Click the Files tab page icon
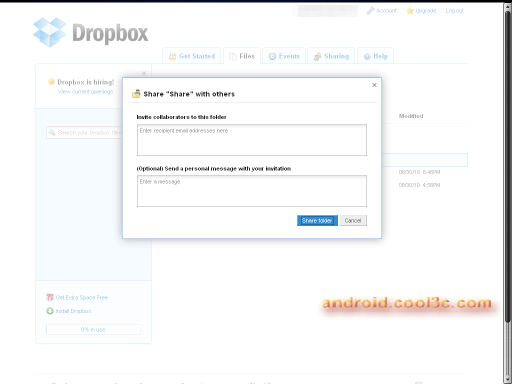Viewport: 512px width, 384px height. pos(233,56)
